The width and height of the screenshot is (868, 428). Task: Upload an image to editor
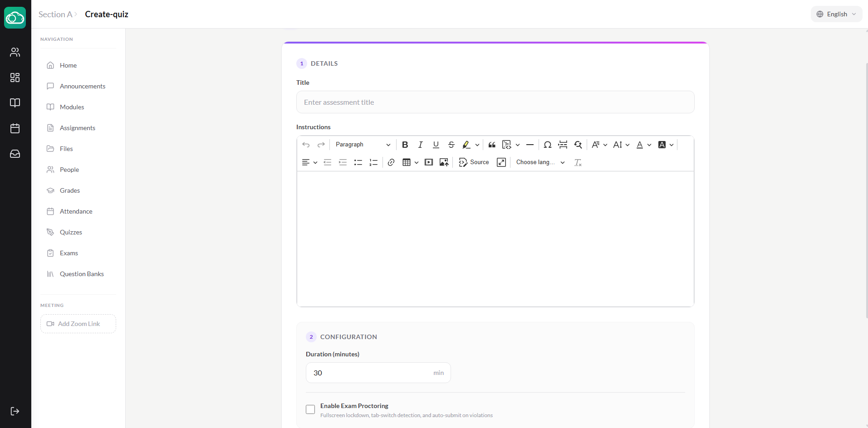click(444, 162)
